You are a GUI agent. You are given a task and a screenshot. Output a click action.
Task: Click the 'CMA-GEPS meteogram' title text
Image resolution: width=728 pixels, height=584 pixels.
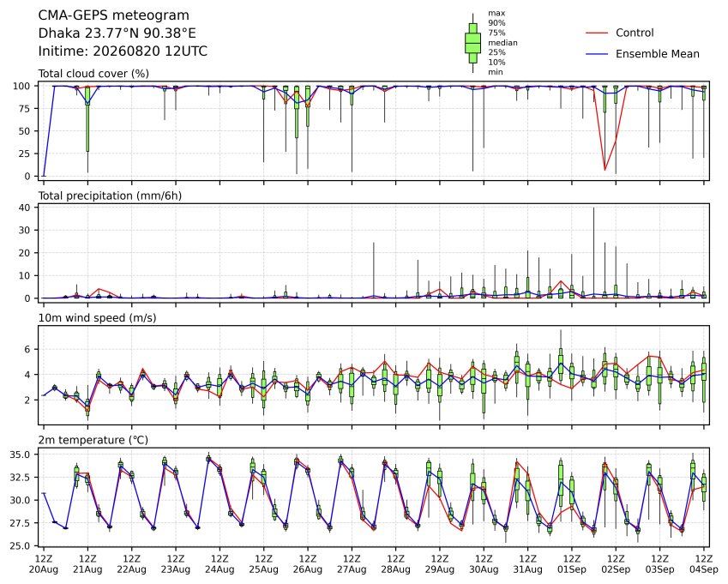(113, 15)
